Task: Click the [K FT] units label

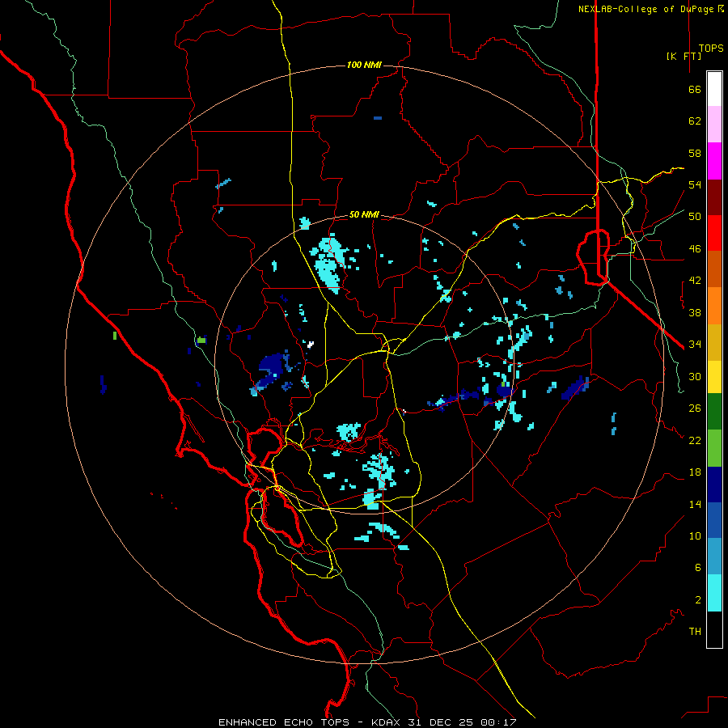Action: click(684, 56)
